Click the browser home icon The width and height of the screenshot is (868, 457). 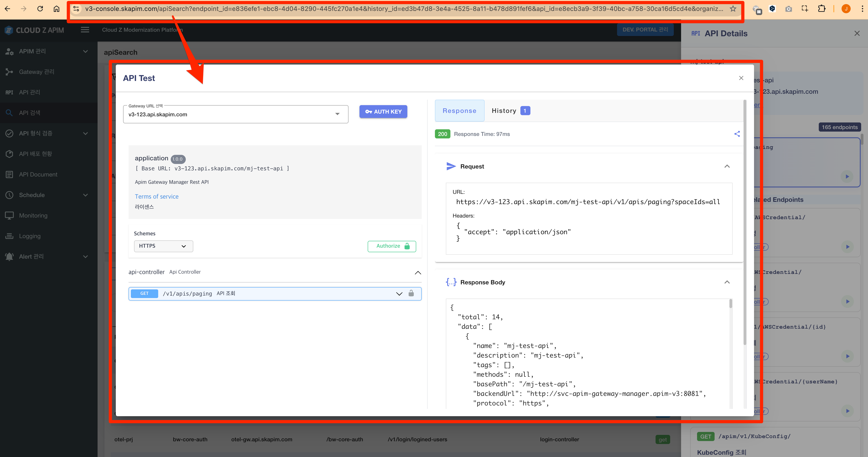pyautogui.click(x=56, y=9)
